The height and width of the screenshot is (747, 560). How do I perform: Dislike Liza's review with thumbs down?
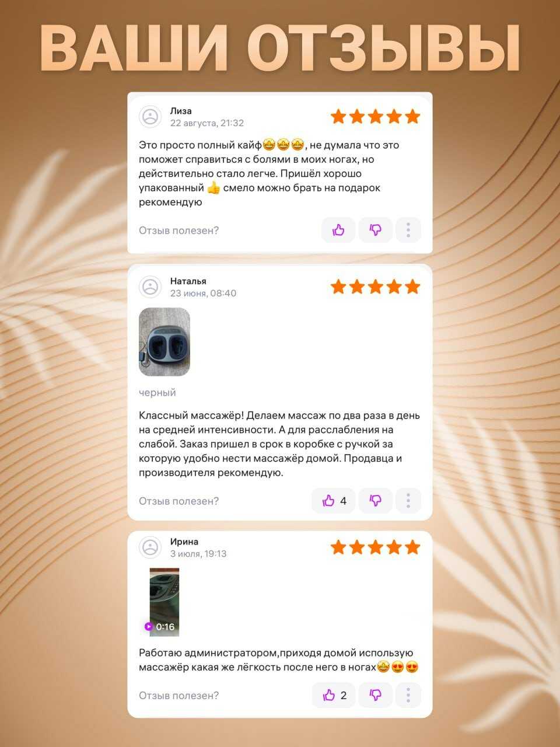click(x=375, y=230)
